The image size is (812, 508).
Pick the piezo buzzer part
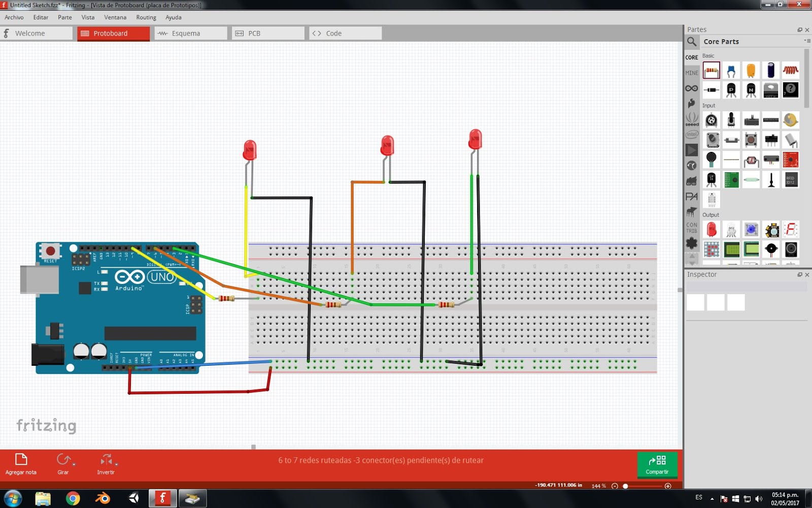[771, 249]
